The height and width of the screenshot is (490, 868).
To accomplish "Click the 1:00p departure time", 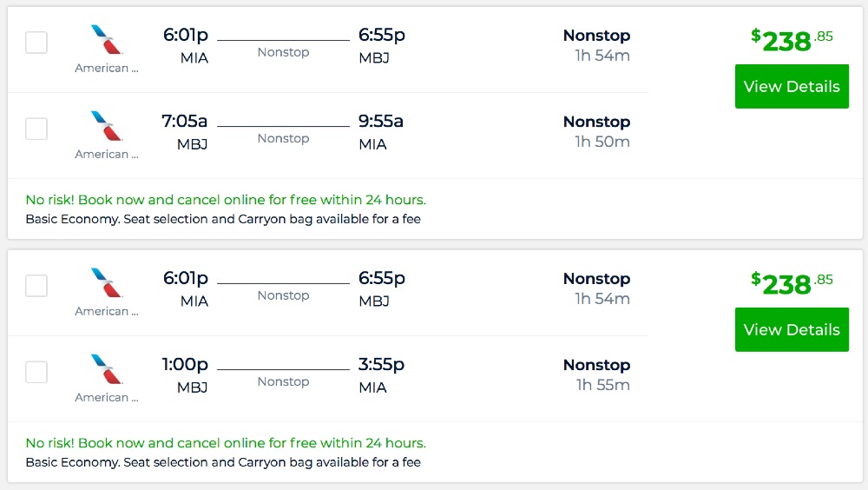I will [185, 365].
